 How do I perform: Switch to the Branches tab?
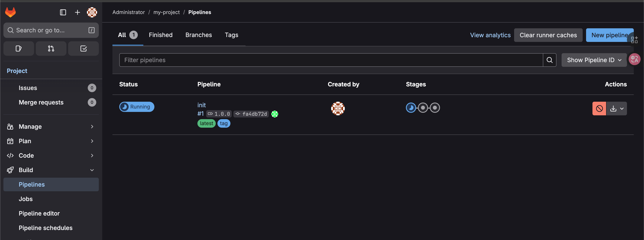click(x=198, y=35)
